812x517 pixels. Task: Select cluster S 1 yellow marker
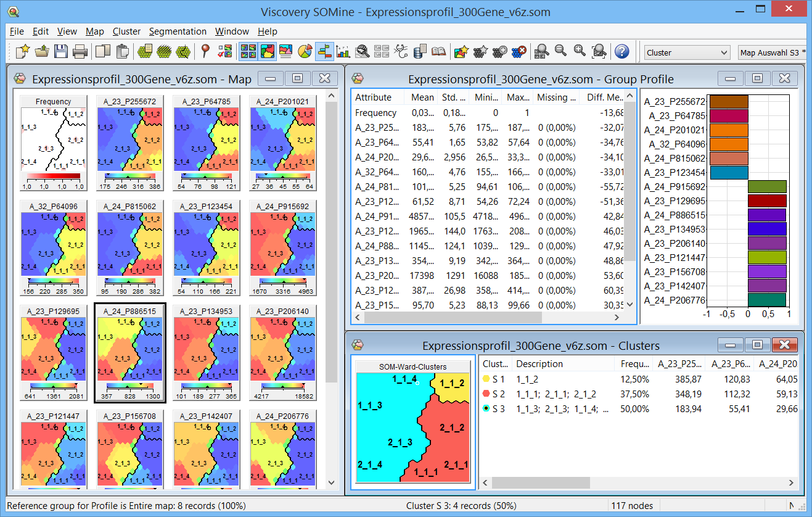coord(486,379)
